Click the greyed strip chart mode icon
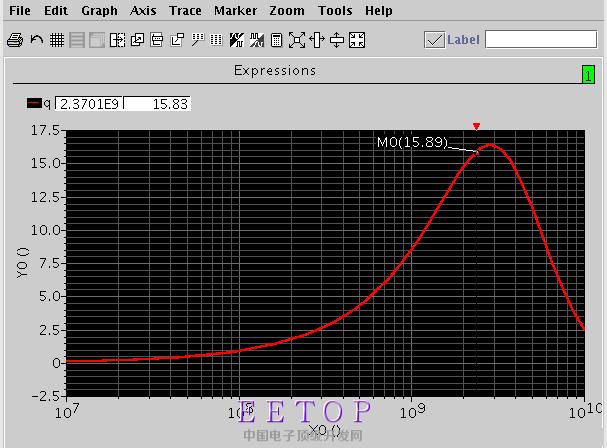This screenshot has height=448, width=607. click(77, 40)
